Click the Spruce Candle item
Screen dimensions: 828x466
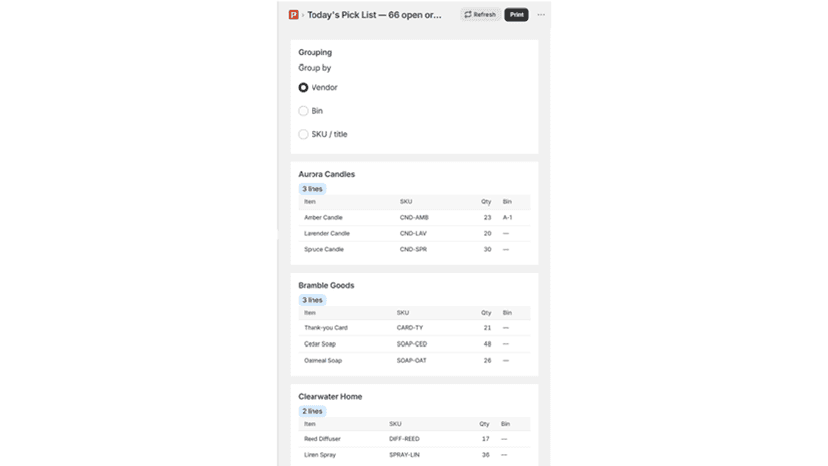324,249
